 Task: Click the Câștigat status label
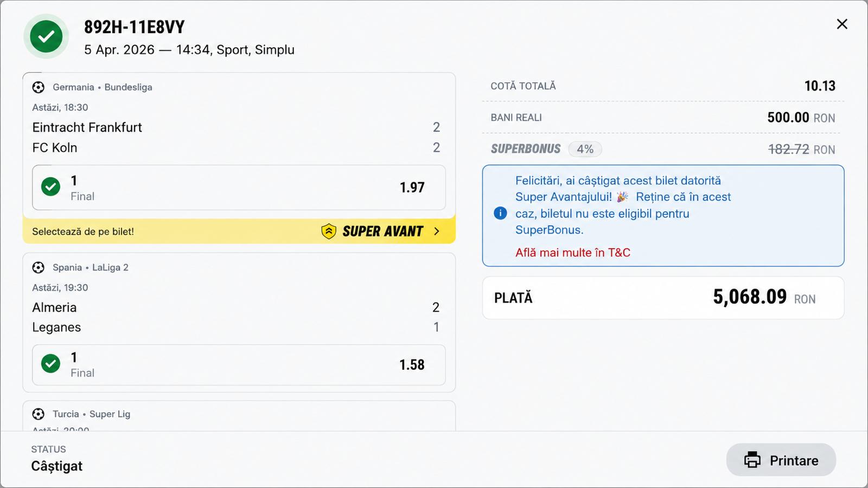57,466
